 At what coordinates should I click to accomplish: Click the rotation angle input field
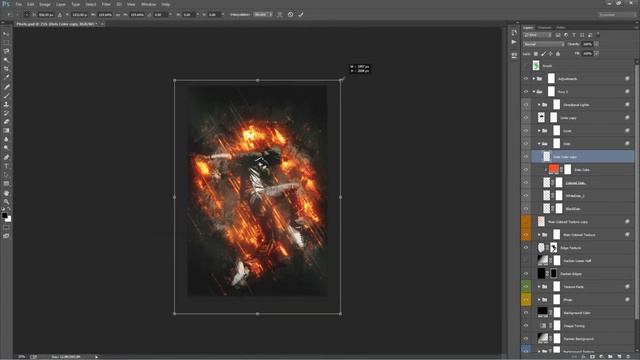coord(160,15)
